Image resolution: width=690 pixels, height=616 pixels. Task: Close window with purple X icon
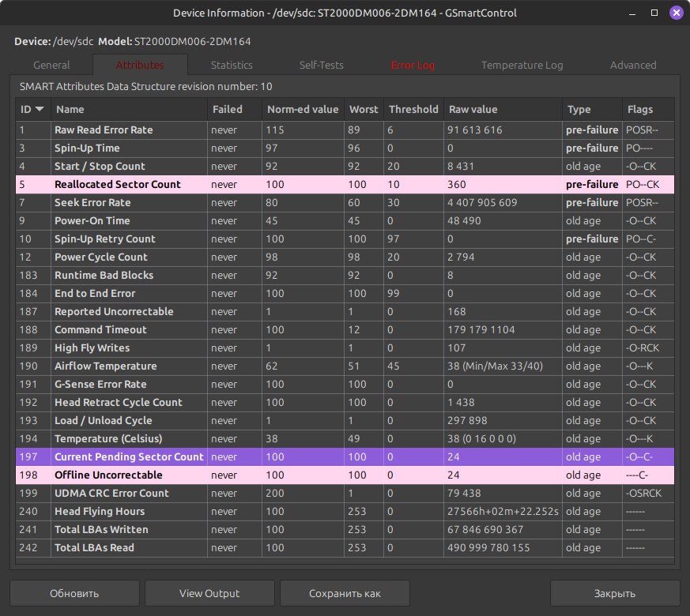(x=677, y=13)
